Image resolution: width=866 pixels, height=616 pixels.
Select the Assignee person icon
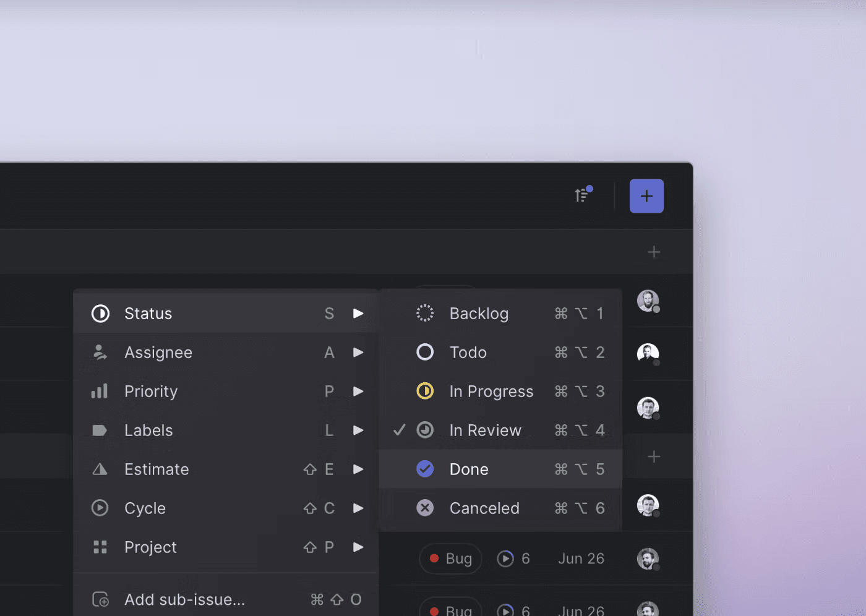pyautogui.click(x=100, y=352)
